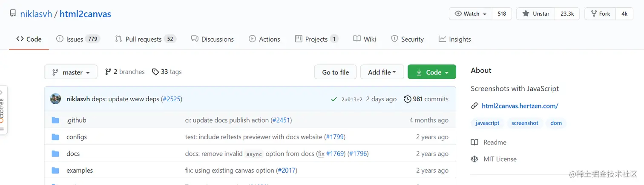The image size is (644, 185).
Task: Select the javascript topic tag
Action: point(487,123)
